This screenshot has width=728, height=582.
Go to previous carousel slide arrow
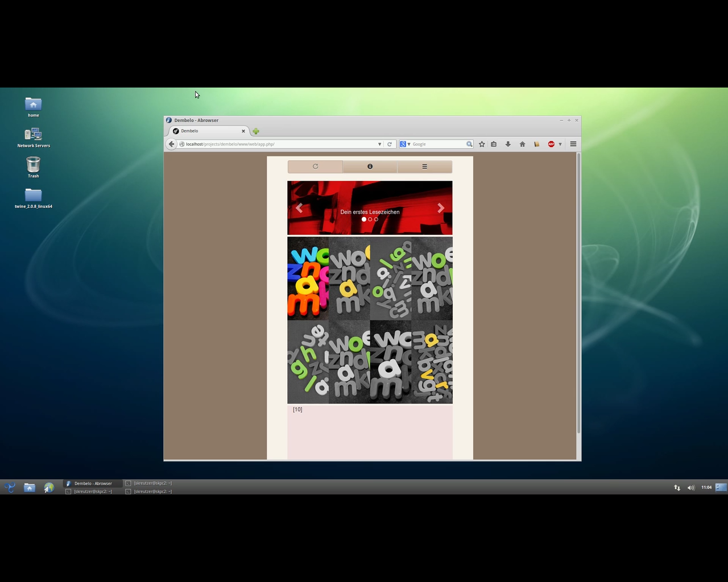coord(299,209)
